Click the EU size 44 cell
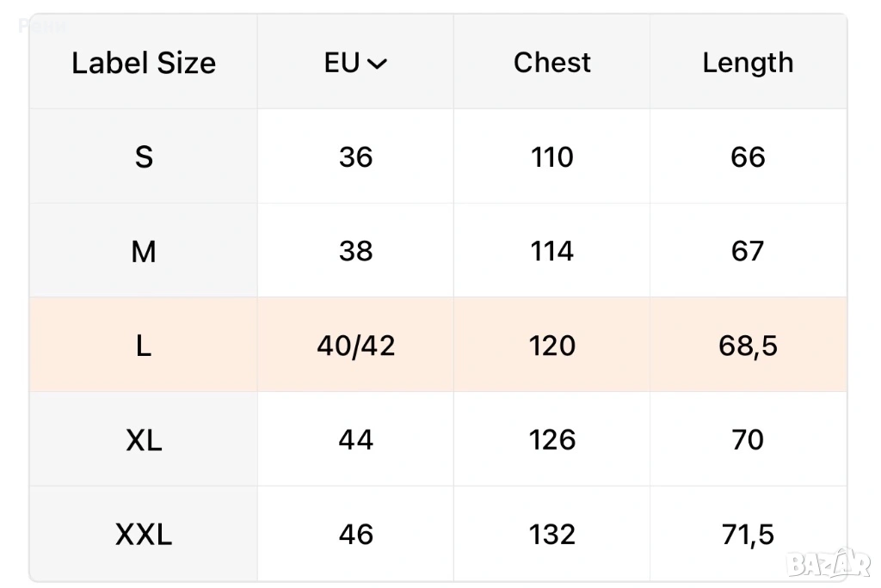 (x=355, y=440)
